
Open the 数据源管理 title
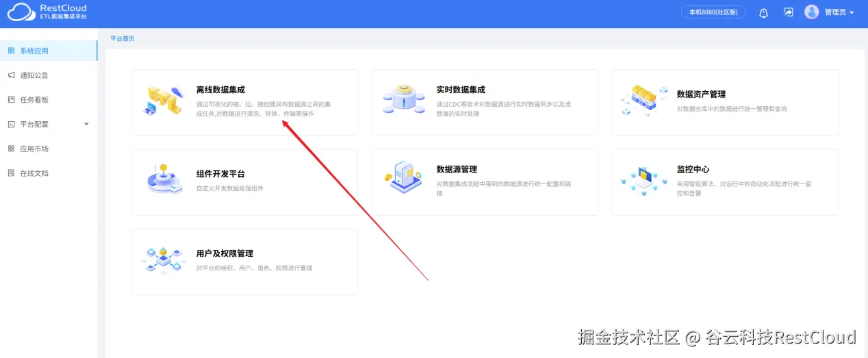click(457, 169)
